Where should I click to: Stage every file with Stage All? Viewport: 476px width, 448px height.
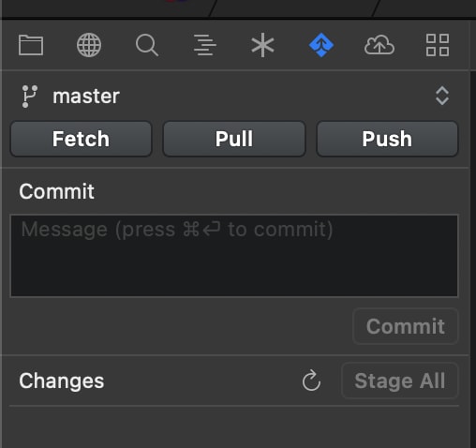coord(400,381)
